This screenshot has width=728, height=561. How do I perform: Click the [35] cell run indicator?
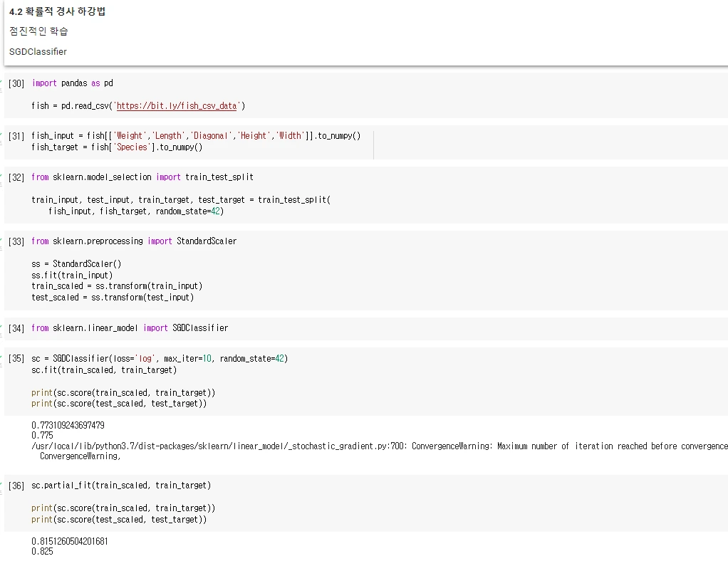pyautogui.click(x=16, y=358)
